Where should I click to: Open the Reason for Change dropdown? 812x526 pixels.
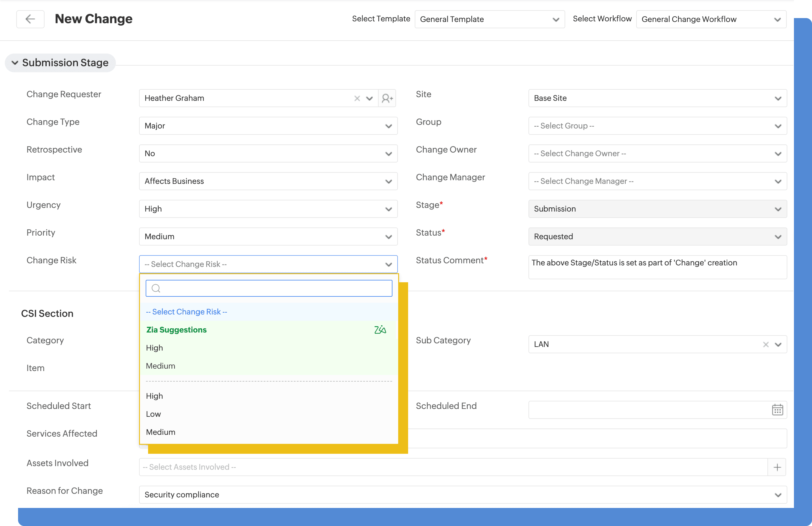(462, 495)
